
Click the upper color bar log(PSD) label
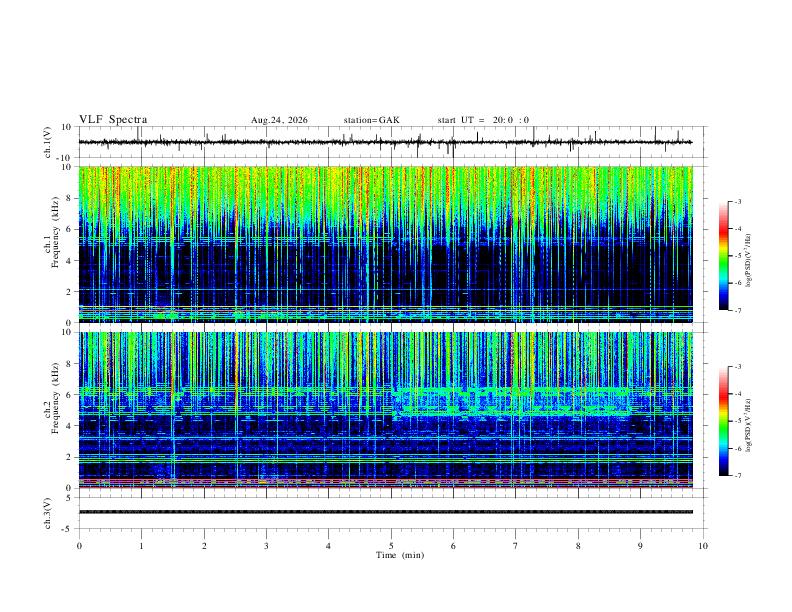(749, 260)
